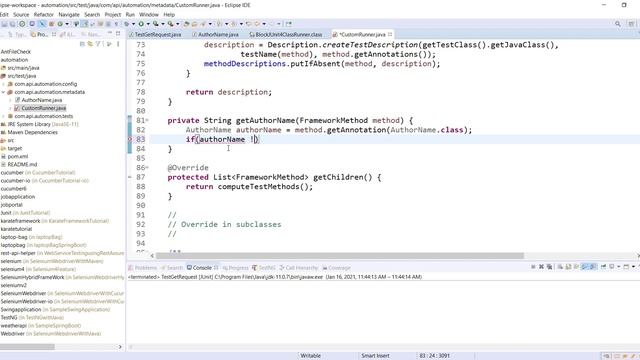Select the AntFileCheck project
640x360 pixels.
16,52
